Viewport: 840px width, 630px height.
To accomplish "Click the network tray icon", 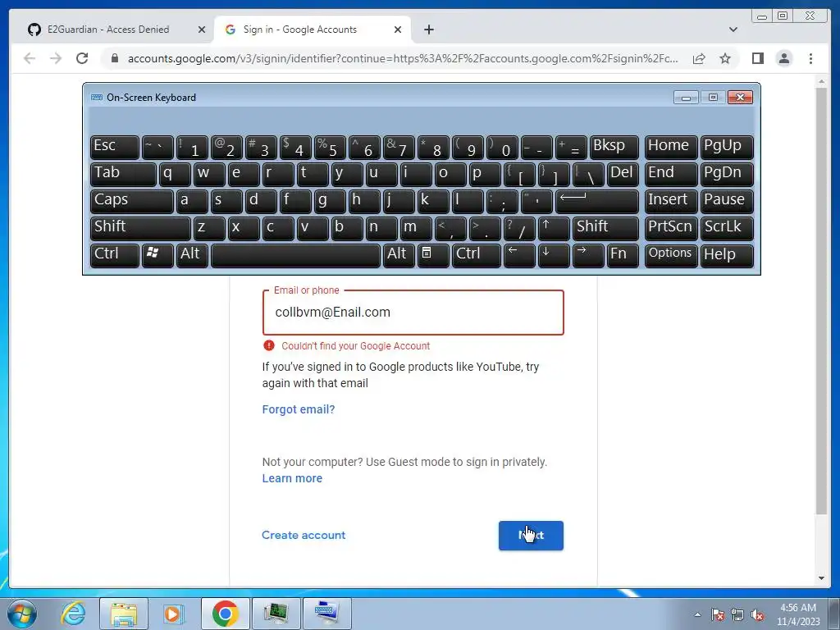I will (x=737, y=615).
